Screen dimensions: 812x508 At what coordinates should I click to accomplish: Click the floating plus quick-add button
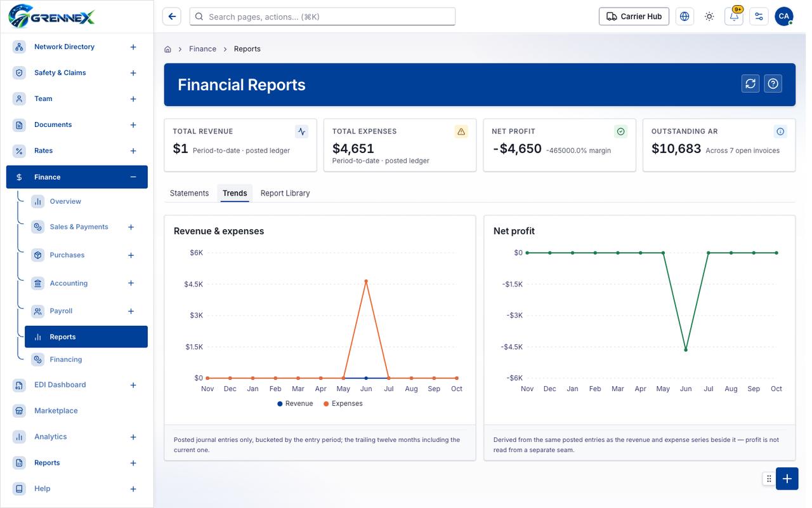(x=787, y=479)
